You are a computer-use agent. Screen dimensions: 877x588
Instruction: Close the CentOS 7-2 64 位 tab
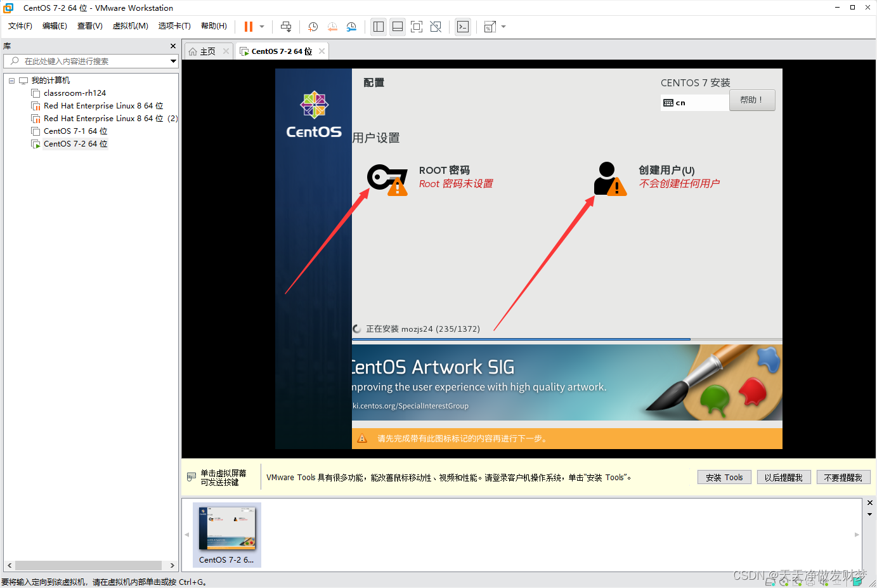click(x=322, y=51)
